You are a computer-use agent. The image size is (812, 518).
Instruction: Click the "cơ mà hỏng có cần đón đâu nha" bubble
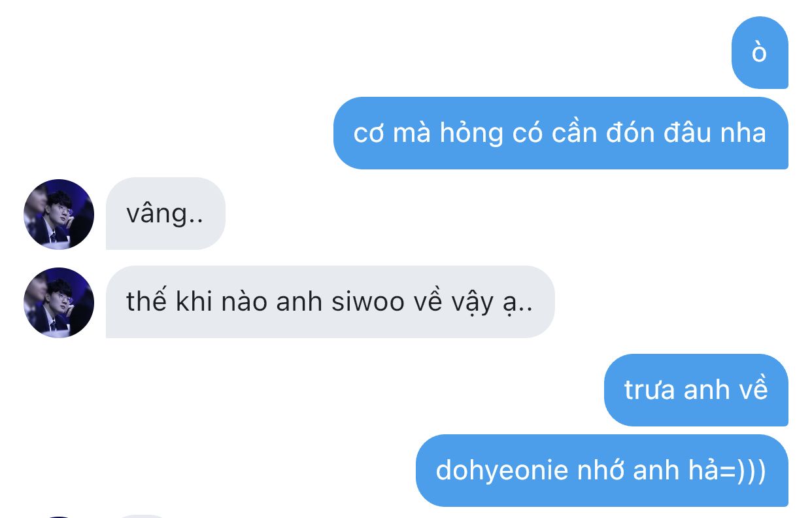point(561,133)
